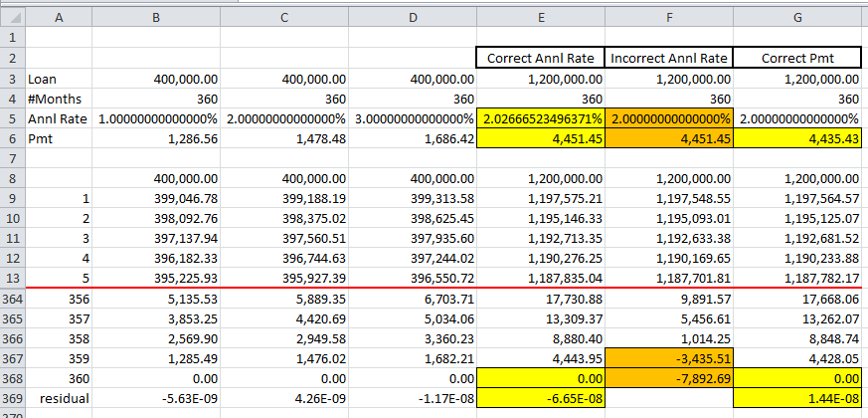Screen dimensions: 868x418
Task: Click orange cell -3,435.51
Action: pos(669,358)
